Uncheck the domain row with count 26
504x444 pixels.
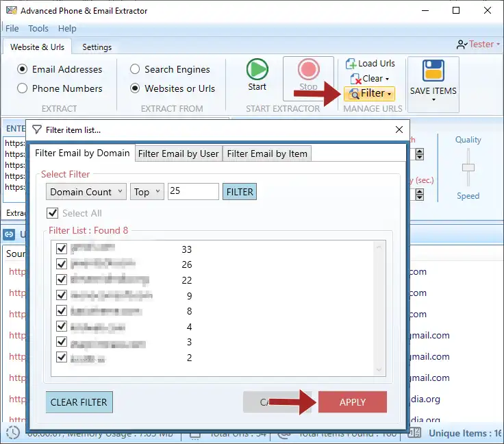(62, 264)
